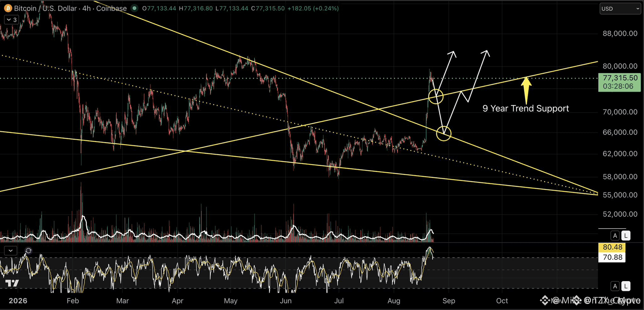Click the Mar label on the time axis

coord(123,301)
